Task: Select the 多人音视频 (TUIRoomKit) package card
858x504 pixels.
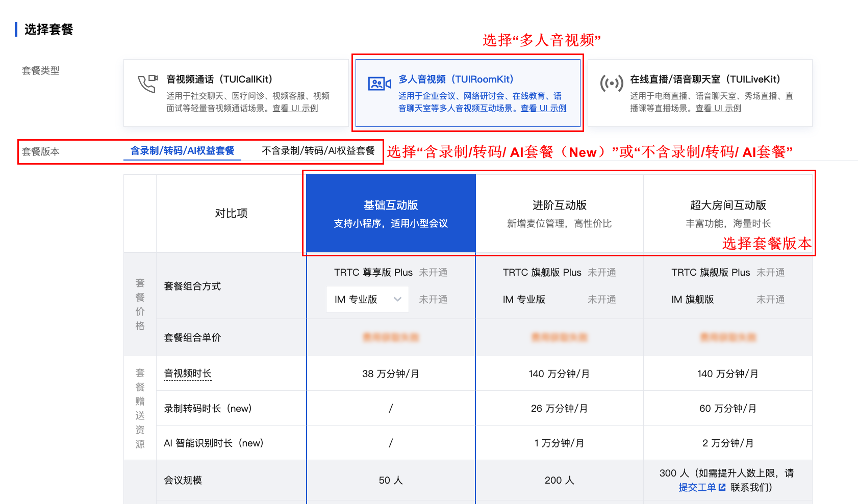Action: tap(468, 93)
